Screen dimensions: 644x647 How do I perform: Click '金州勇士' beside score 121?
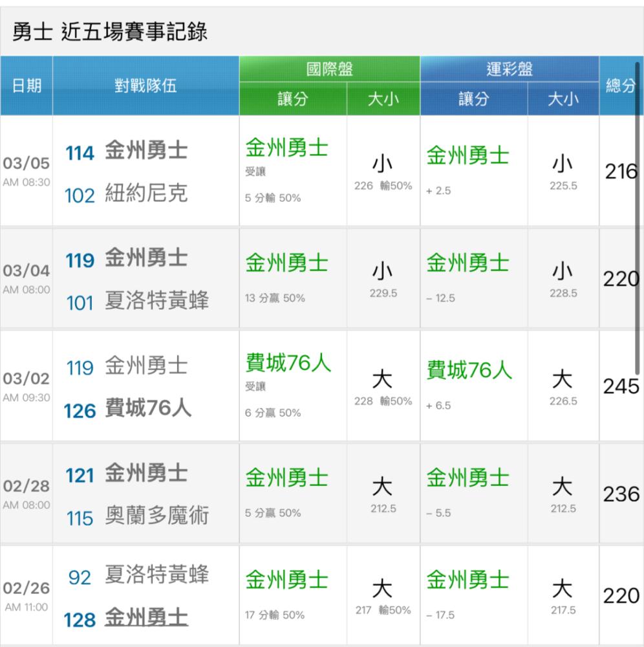point(146,473)
